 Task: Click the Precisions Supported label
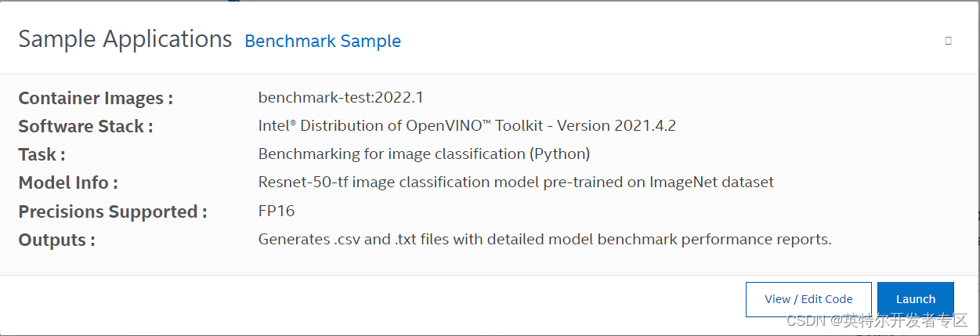(x=113, y=211)
